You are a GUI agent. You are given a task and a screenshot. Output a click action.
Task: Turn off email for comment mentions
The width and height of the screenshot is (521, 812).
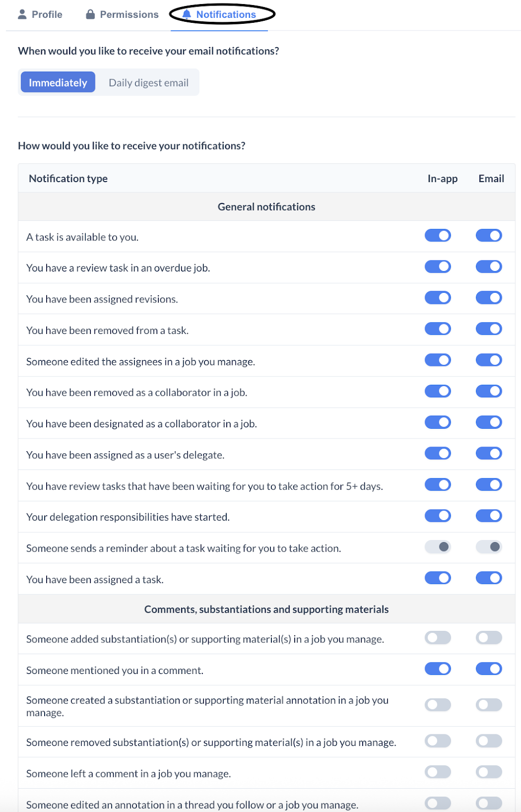tap(489, 669)
